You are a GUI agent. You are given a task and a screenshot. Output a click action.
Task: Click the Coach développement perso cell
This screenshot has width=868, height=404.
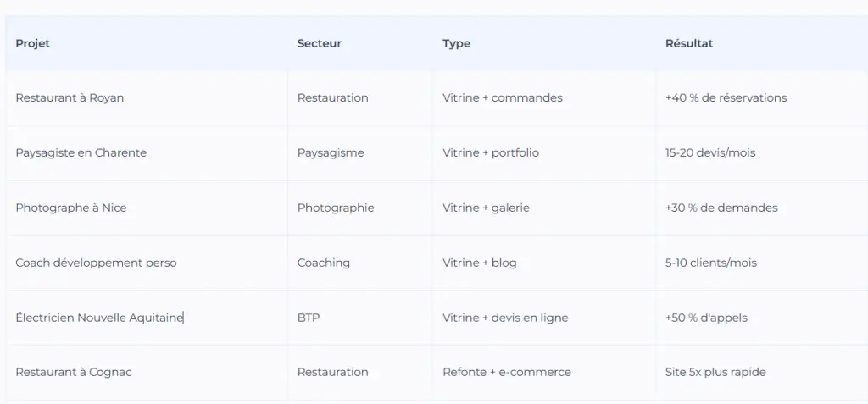[x=96, y=263]
